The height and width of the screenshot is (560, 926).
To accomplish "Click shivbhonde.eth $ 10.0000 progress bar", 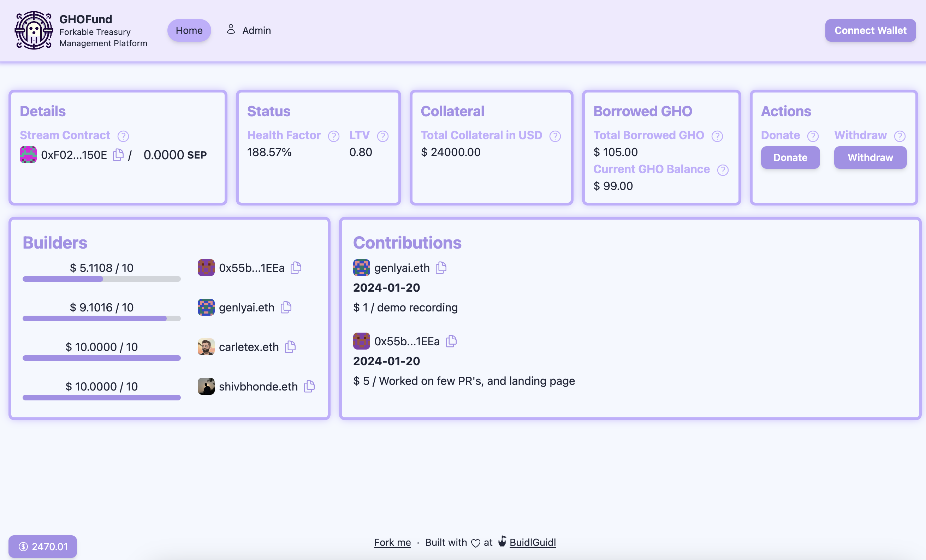I will tap(101, 397).
